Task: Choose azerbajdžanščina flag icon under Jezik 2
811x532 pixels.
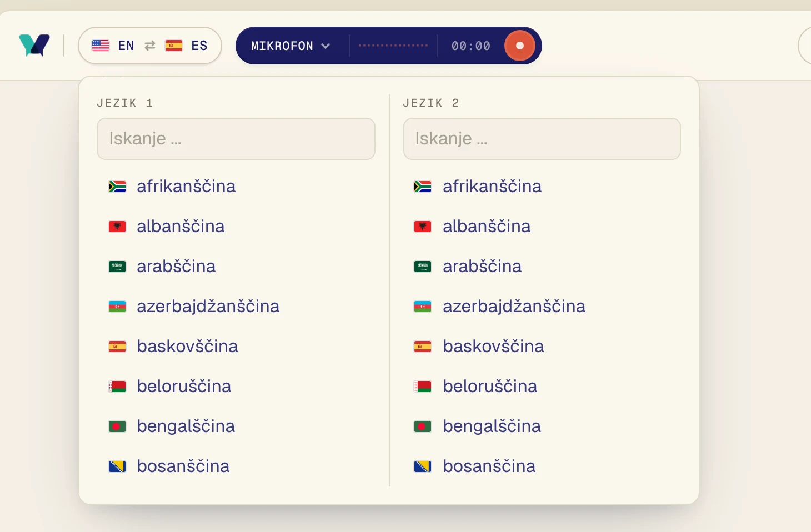Action: (x=423, y=307)
